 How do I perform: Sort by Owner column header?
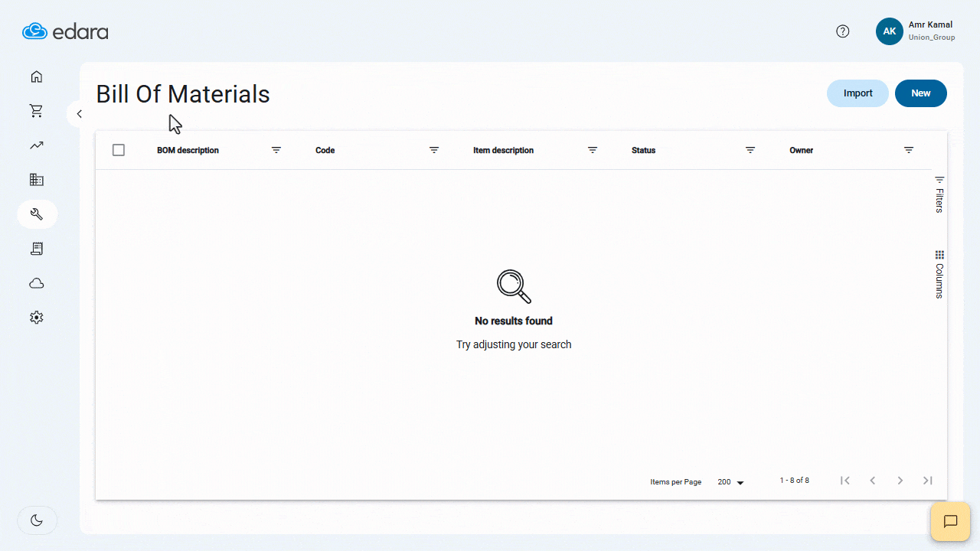click(802, 150)
